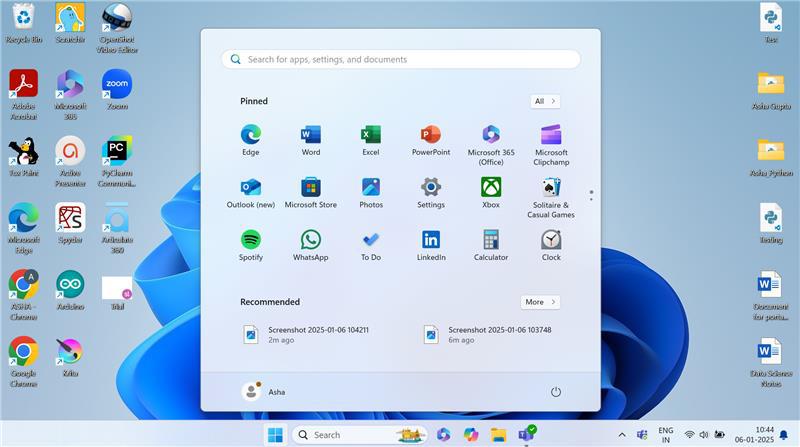
Task: Open the volume speaker tray icon
Action: (x=704, y=435)
